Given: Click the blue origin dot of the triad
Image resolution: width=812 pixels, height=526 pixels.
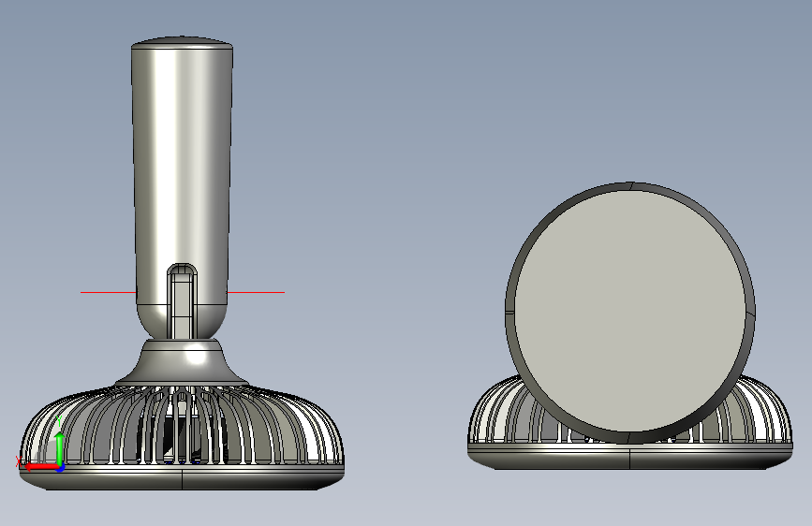Looking at the screenshot, I should click(61, 469).
